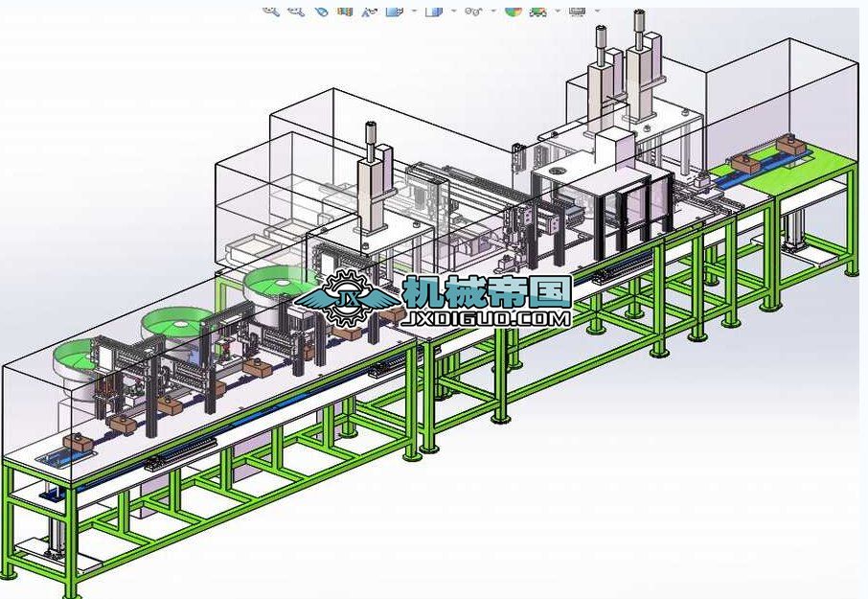This screenshot has width=868, height=599.
Task: Expand the View Settings dropdown arrow
Action: (x=597, y=11)
